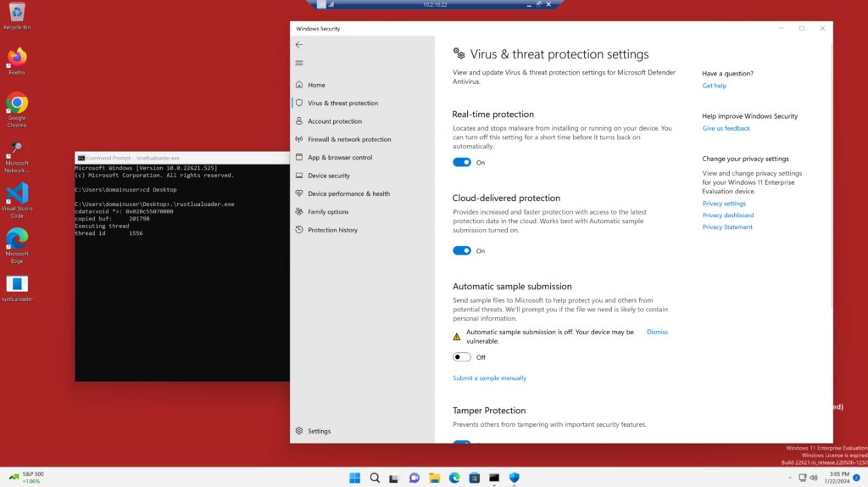
Task: Open Protection history section
Action: point(332,230)
